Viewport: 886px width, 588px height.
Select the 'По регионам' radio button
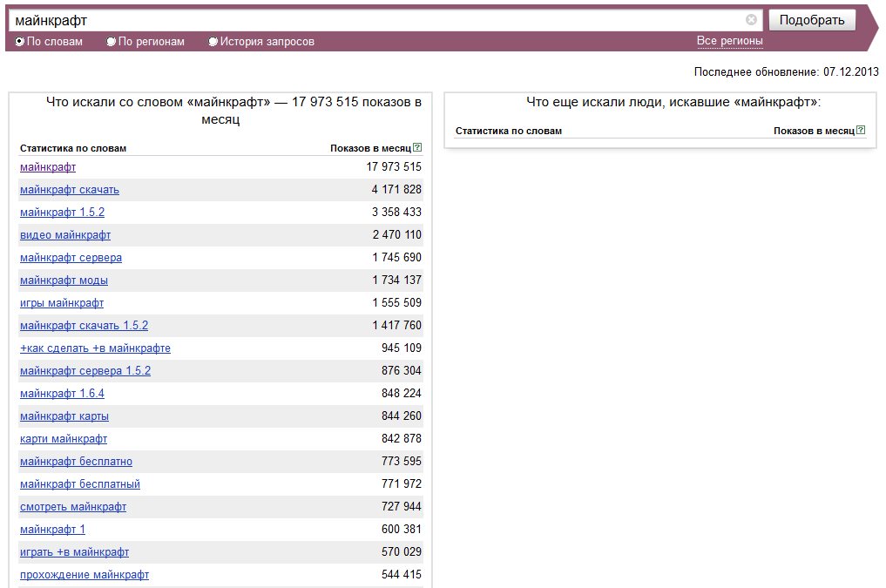(112, 41)
